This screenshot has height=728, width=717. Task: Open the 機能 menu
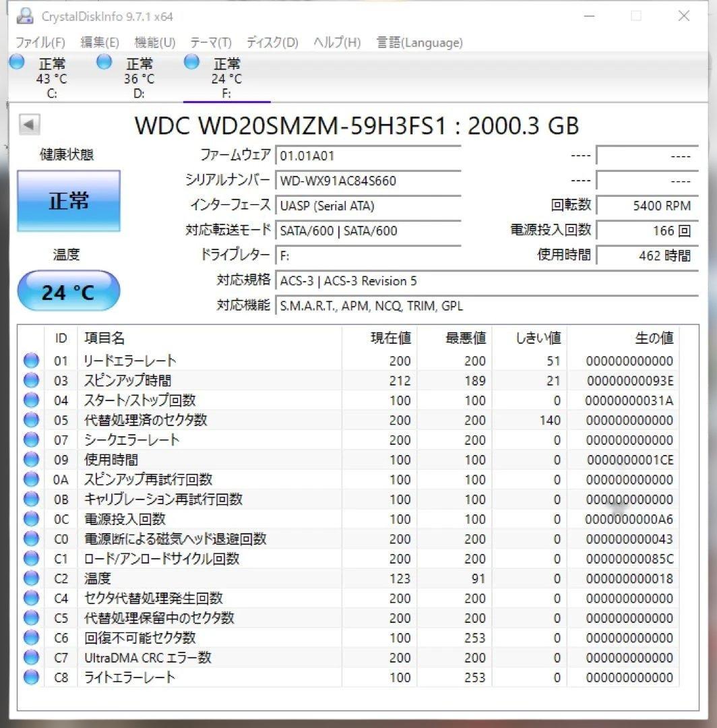154,42
